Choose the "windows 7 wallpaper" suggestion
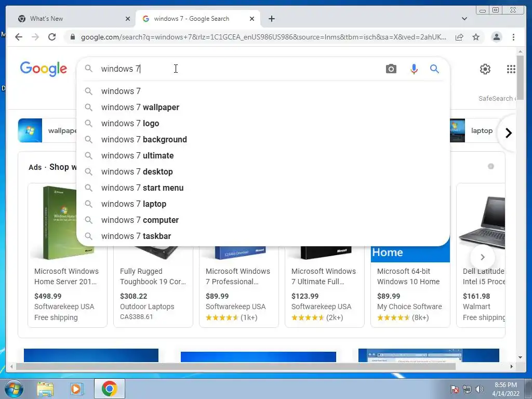The image size is (532, 399). (x=263, y=107)
